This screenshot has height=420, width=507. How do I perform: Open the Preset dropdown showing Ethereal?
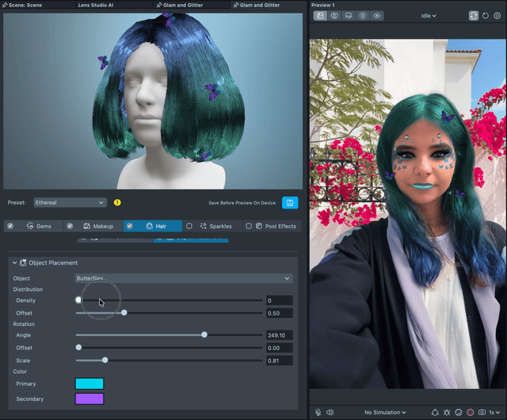click(70, 203)
